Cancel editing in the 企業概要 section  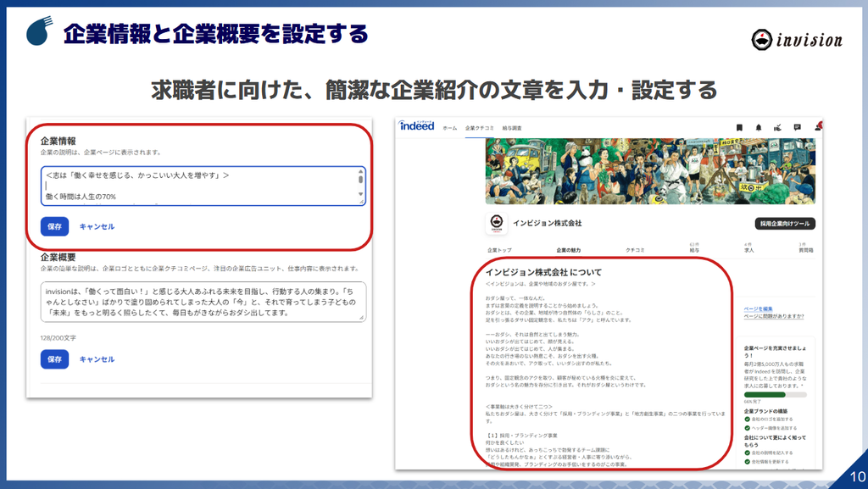tap(97, 359)
